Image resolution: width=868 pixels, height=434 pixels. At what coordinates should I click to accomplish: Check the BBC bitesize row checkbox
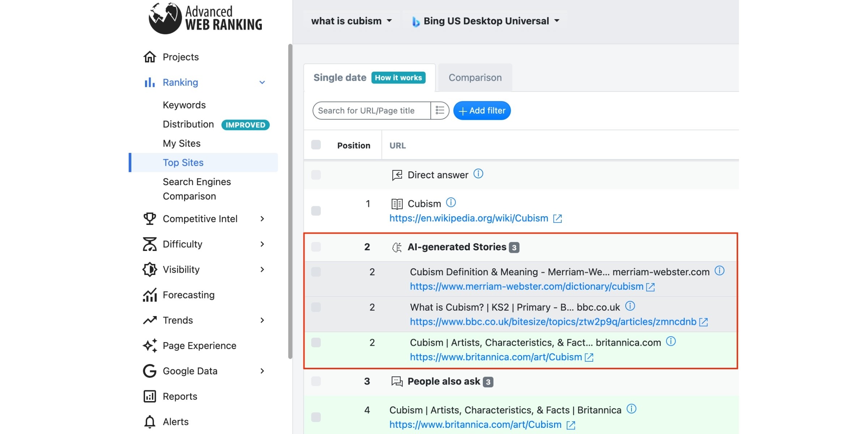click(316, 307)
